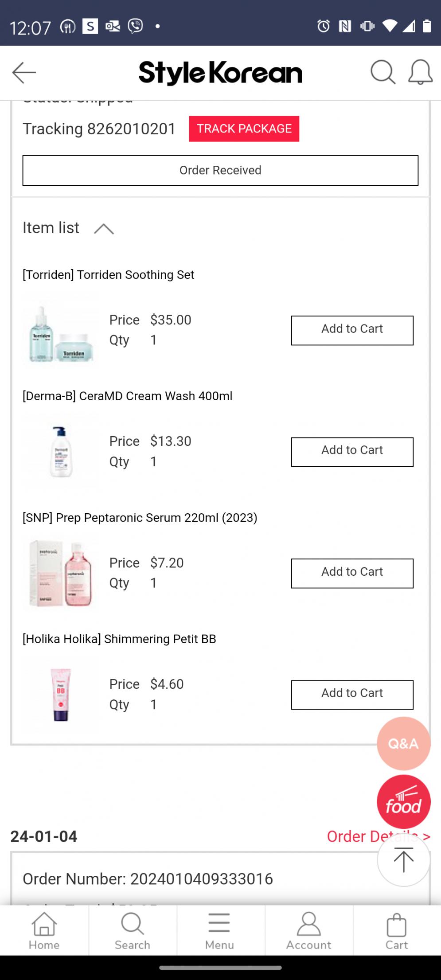This screenshot has height=980, width=441.
Task: Open Account in bottom navigation
Action: [x=308, y=931]
